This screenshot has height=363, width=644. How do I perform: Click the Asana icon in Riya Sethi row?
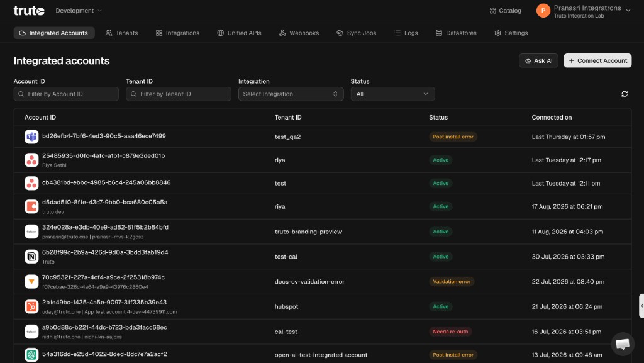(31, 160)
